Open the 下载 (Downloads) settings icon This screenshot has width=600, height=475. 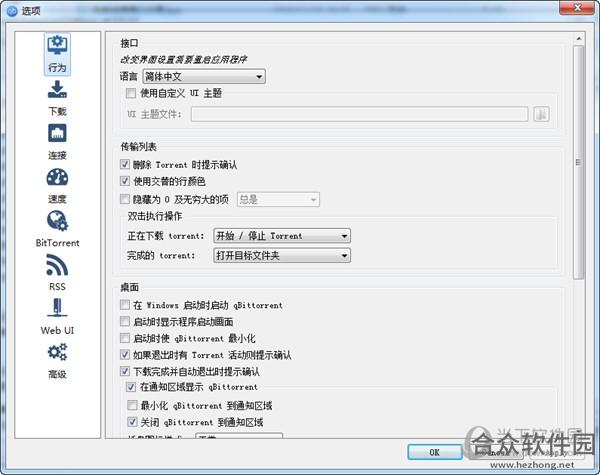[57, 90]
